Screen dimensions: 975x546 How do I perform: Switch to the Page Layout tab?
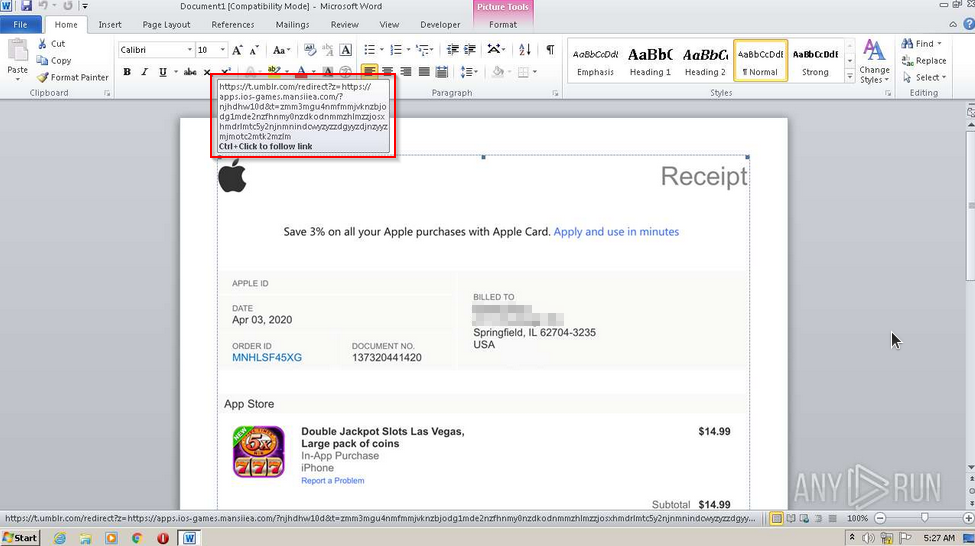(166, 24)
